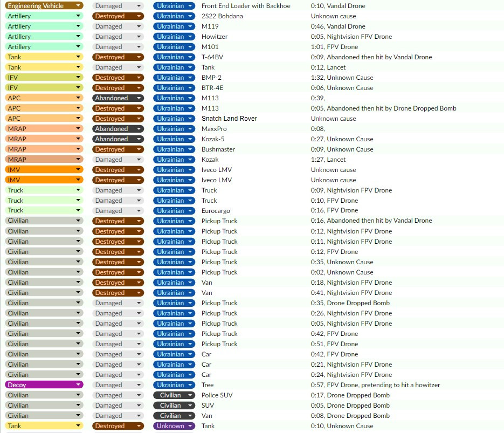Image resolution: width=504 pixels, height=433 pixels.
Task: Open Civilian nationality dropdown in SUV row
Action: [174, 405]
